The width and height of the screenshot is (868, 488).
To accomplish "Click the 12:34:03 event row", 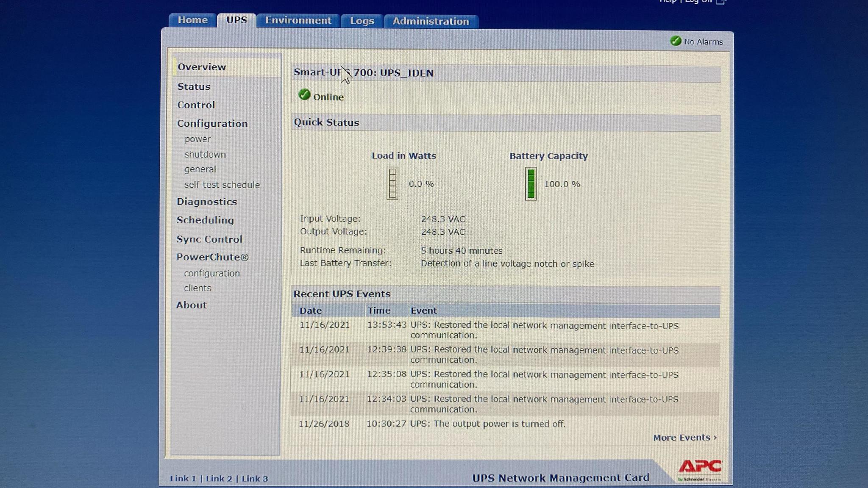I will (x=505, y=404).
